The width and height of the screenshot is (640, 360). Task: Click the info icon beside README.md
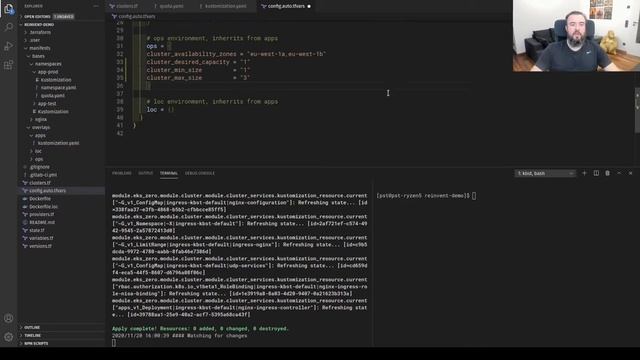[x=25, y=222]
